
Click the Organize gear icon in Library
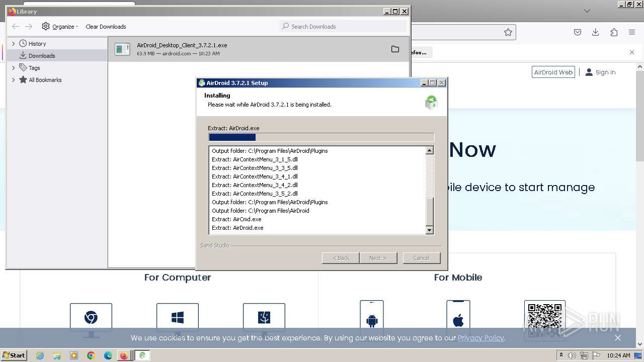(46, 26)
